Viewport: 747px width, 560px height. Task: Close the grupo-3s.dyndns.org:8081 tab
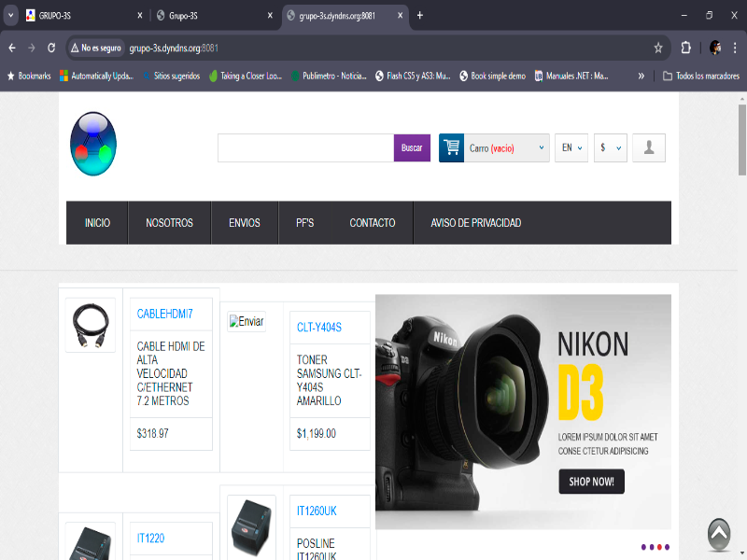click(x=401, y=16)
